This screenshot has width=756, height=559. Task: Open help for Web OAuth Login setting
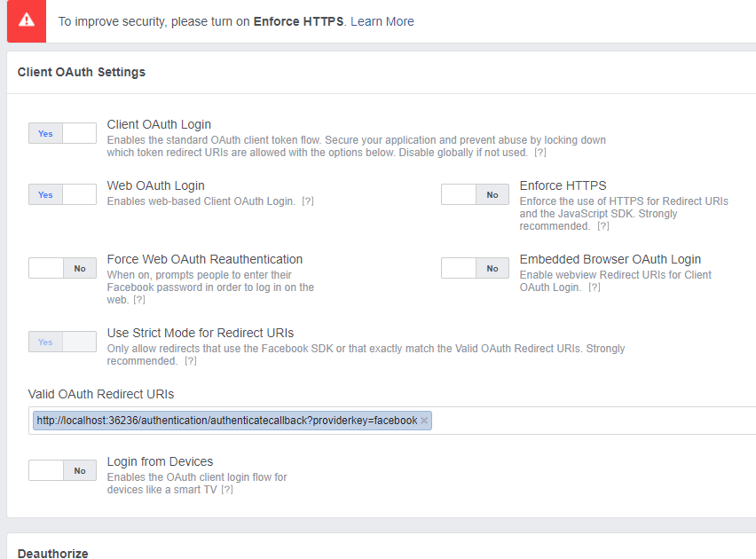pos(308,201)
